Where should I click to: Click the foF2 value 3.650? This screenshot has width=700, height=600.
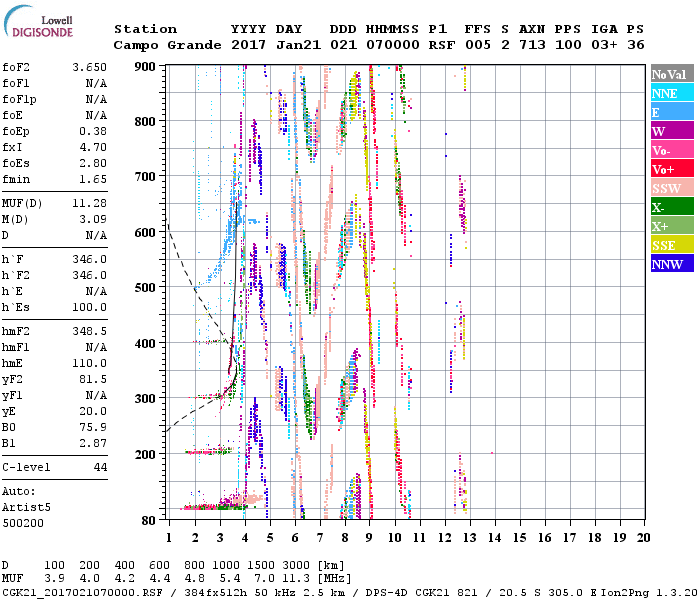pyautogui.click(x=89, y=67)
